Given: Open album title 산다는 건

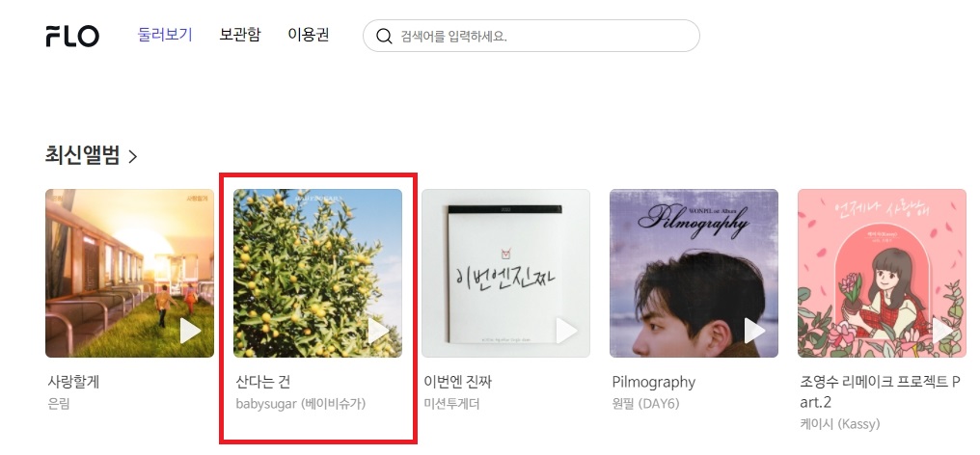Looking at the screenshot, I should click(263, 381).
